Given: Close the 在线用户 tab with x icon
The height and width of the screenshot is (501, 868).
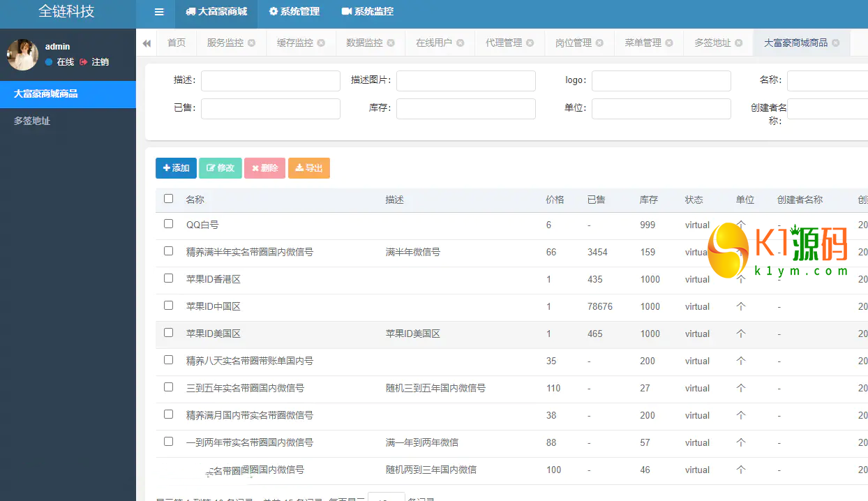Looking at the screenshot, I should (x=461, y=43).
